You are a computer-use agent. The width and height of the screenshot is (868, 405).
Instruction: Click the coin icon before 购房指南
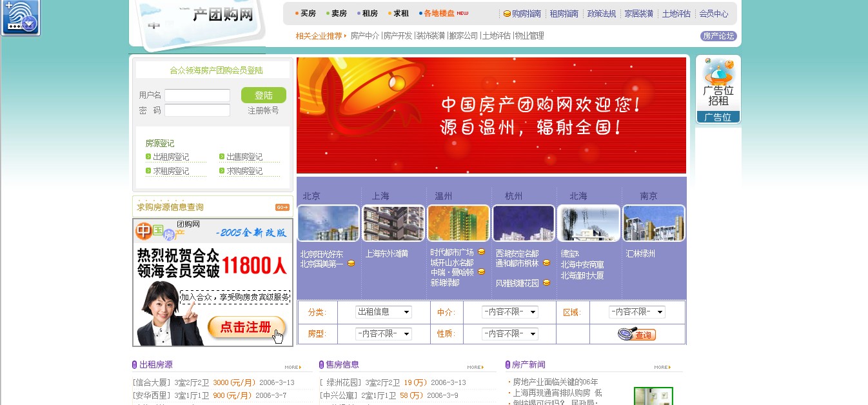(507, 14)
